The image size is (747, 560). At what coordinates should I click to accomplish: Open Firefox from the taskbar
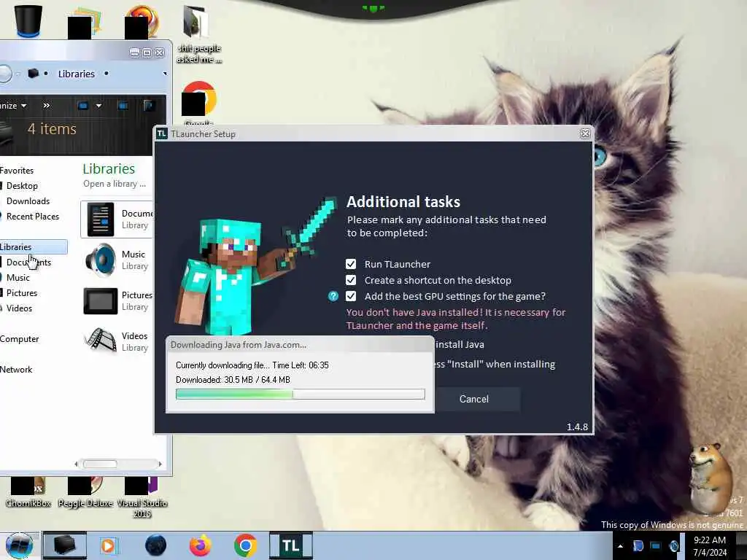point(201,545)
